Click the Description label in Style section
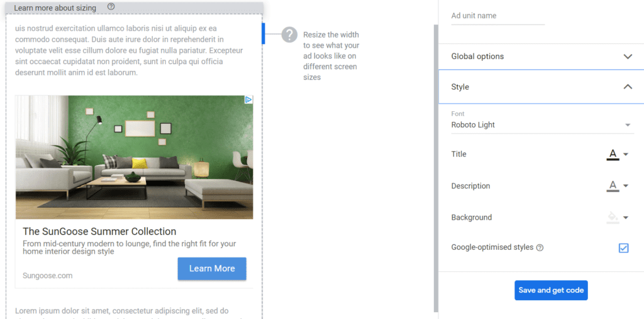The image size is (644, 319). (470, 186)
